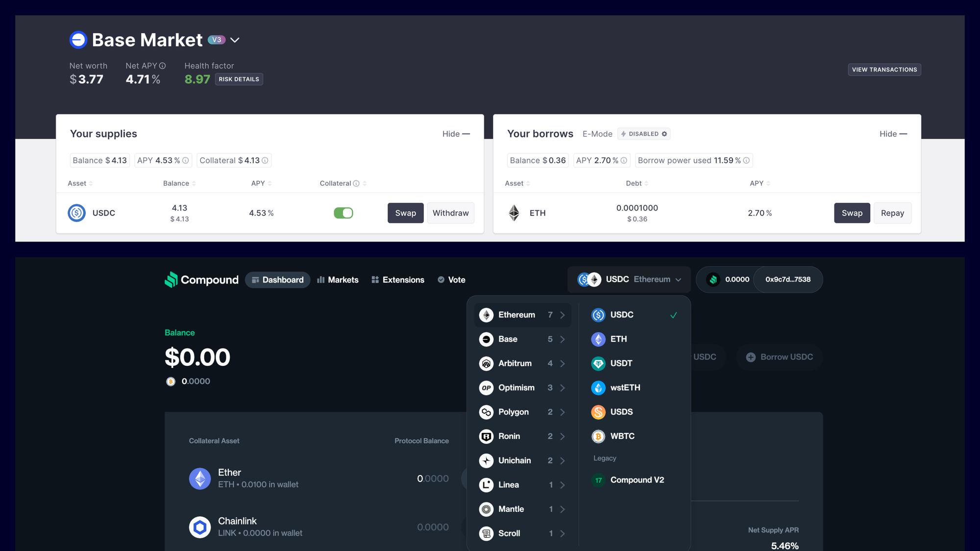Click the Net APY info icon
This screenshot has width=980, height=551.
point(162,66)
